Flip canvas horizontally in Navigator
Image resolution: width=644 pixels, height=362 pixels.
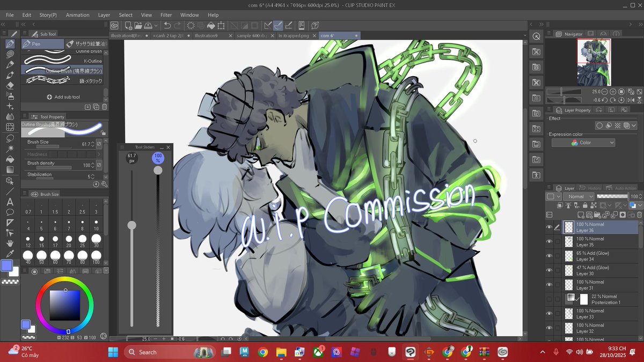[x=631, y=100]
